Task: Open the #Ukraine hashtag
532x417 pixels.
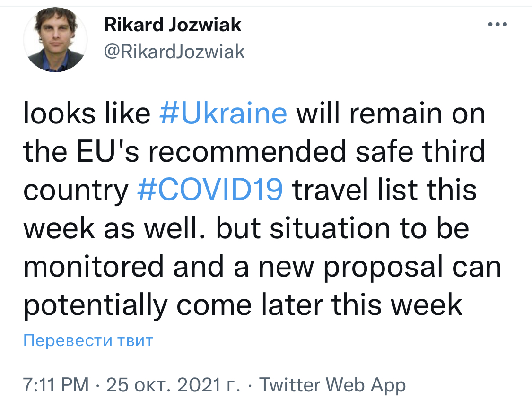Action: pyautogui.click(x=223, y=114)
